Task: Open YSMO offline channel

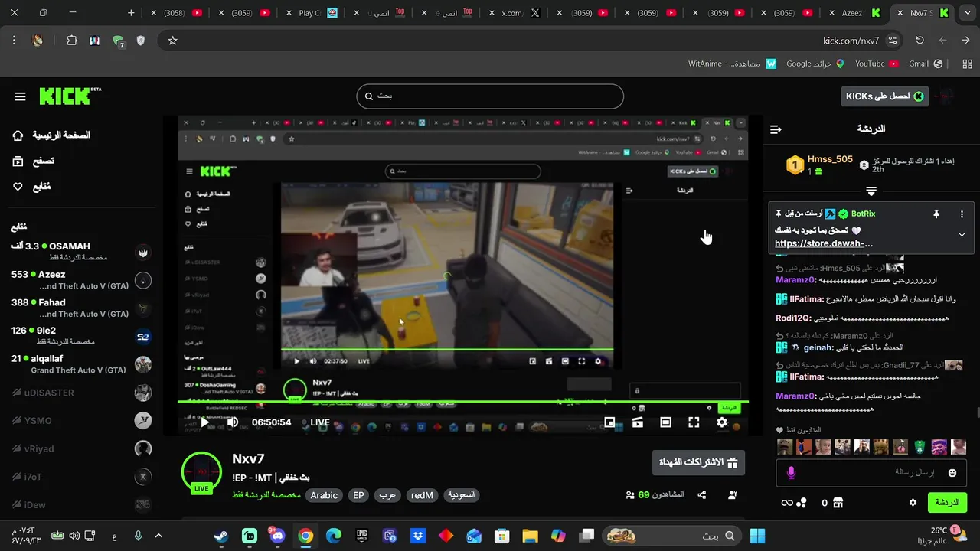Action: tap(80, 420)
